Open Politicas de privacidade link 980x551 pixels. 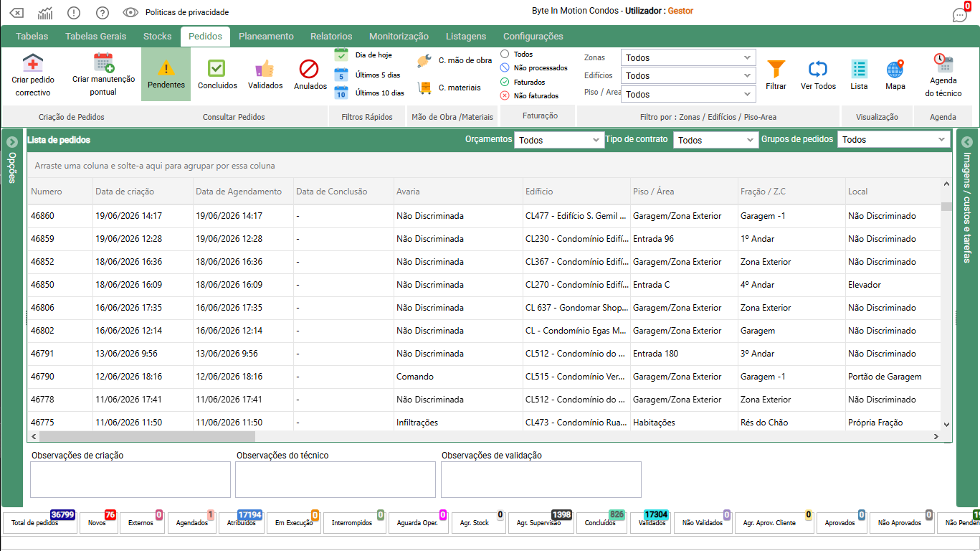[x=187, y=12]
